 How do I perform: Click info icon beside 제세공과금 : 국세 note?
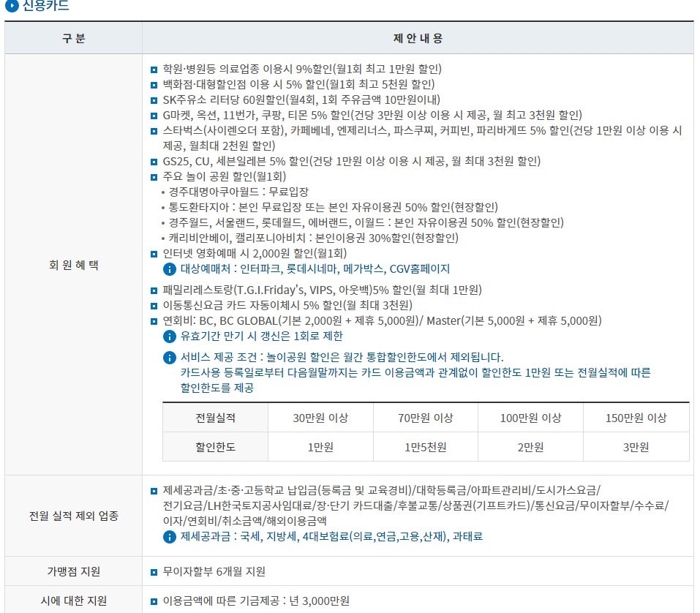170,537
